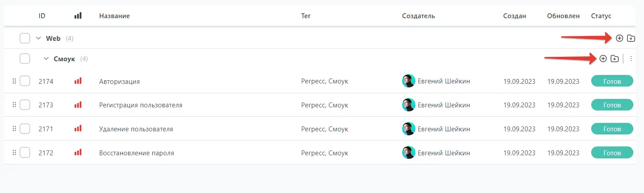Add a test case to Смоук folder
The image size is (644, 193).
(603, 59)
